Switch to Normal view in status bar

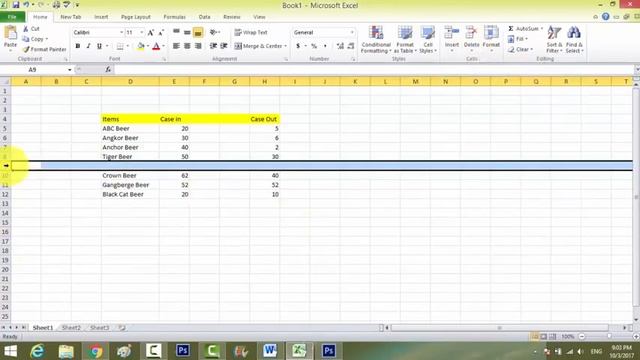coord(534,337)
